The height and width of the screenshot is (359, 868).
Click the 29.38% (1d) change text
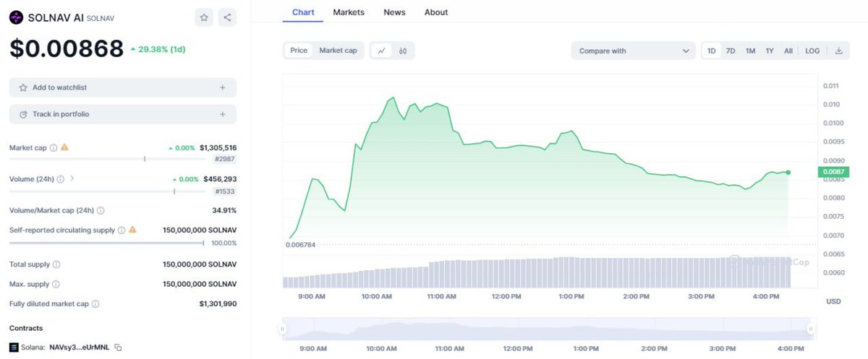click(158, 49)
